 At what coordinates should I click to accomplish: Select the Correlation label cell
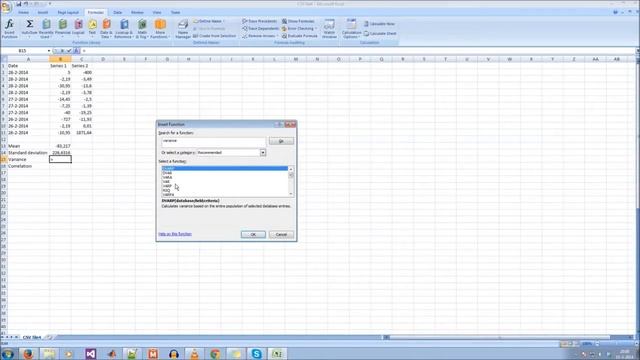tap(28, 166)
